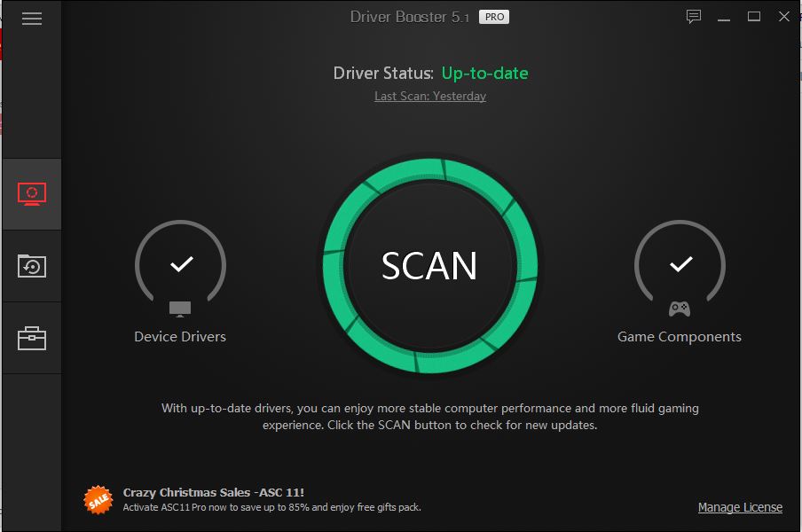
Task: Open Crazy Christmas Sales -ASC 11! promotion
Action: (x=213, y=493)
